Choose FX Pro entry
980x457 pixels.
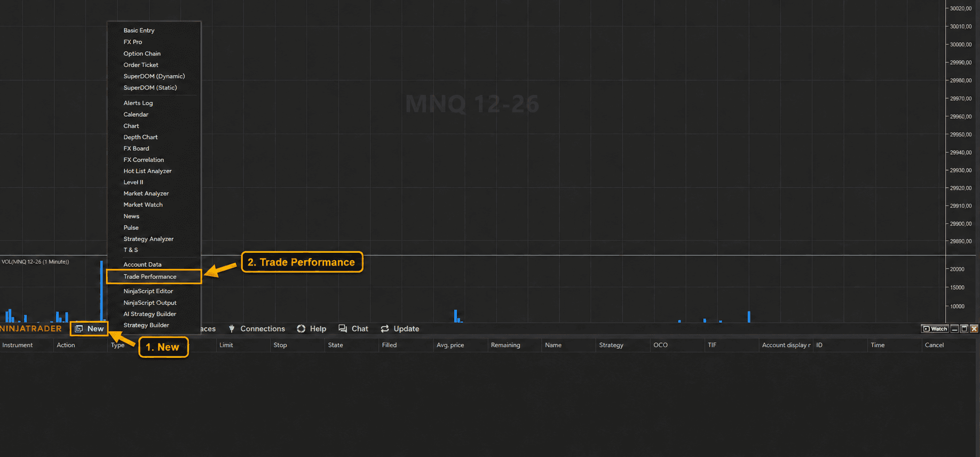click(x=133, y=42)
